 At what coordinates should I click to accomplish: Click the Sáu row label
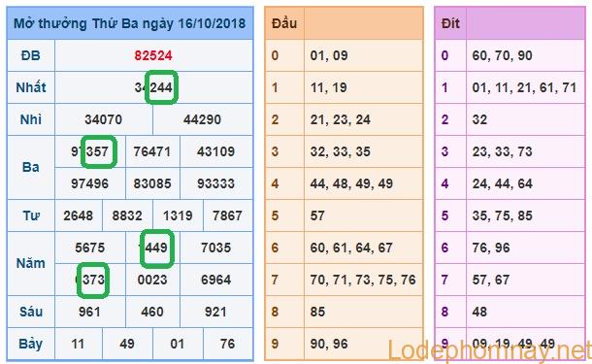(x=31, y=312)
